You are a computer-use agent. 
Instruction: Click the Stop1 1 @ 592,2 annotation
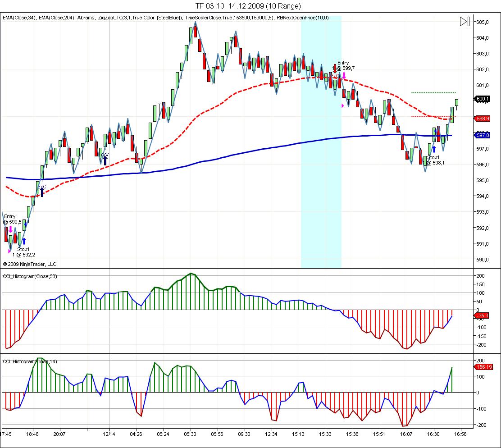pos(23,252)
